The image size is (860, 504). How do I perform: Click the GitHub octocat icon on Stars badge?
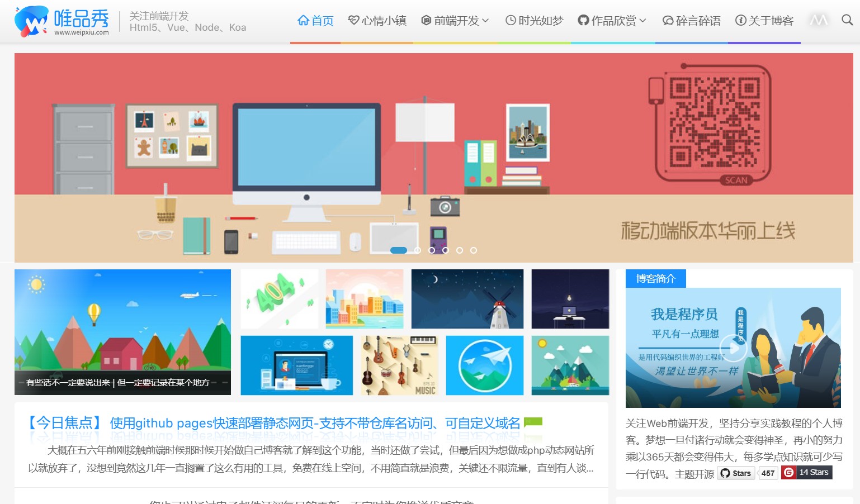(x=724, y=473)
